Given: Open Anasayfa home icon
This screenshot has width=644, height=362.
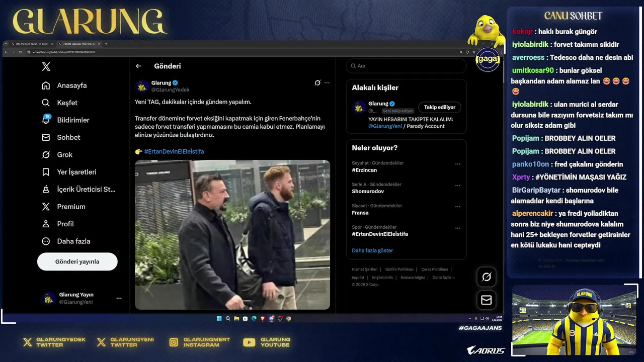Looking at the screenshot, I should [46, 85].
